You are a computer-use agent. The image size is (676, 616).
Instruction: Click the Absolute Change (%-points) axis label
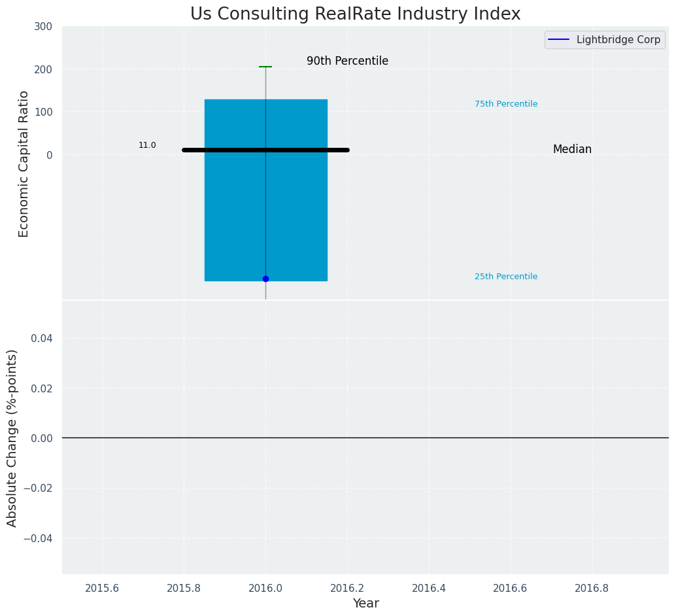coord(12,438)
